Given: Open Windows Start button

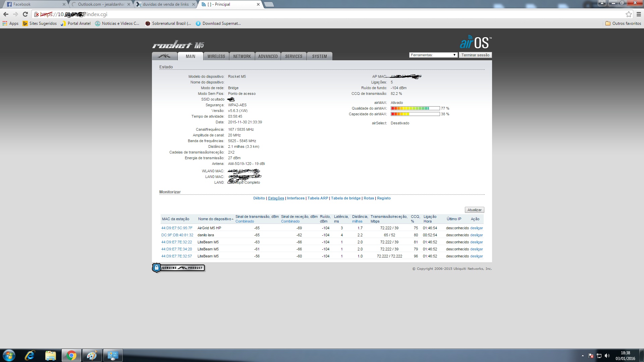Looking at the screenshot, I should [x=9, y=355].
